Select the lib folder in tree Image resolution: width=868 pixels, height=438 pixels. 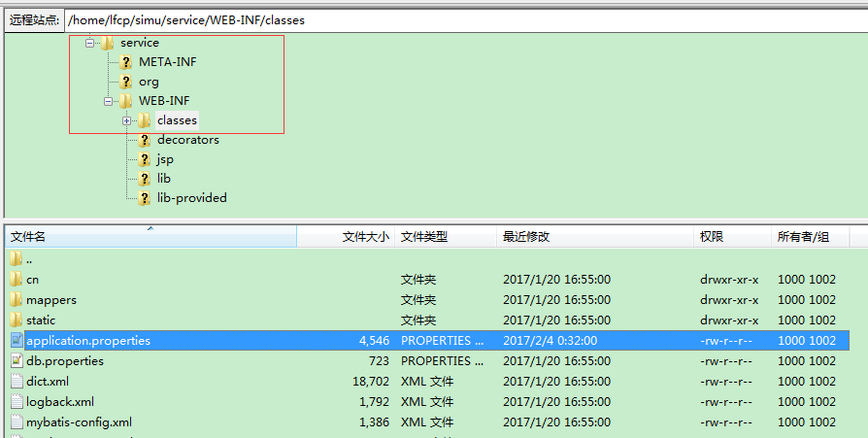[164, 179]
